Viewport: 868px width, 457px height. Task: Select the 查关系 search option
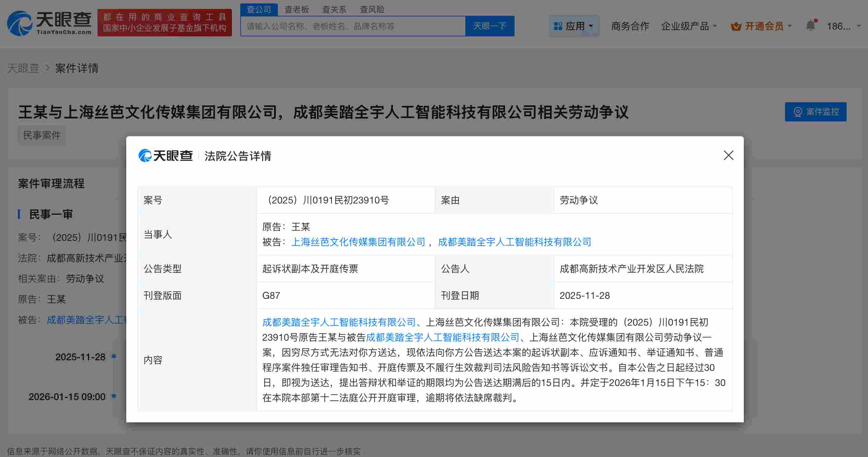334,9
